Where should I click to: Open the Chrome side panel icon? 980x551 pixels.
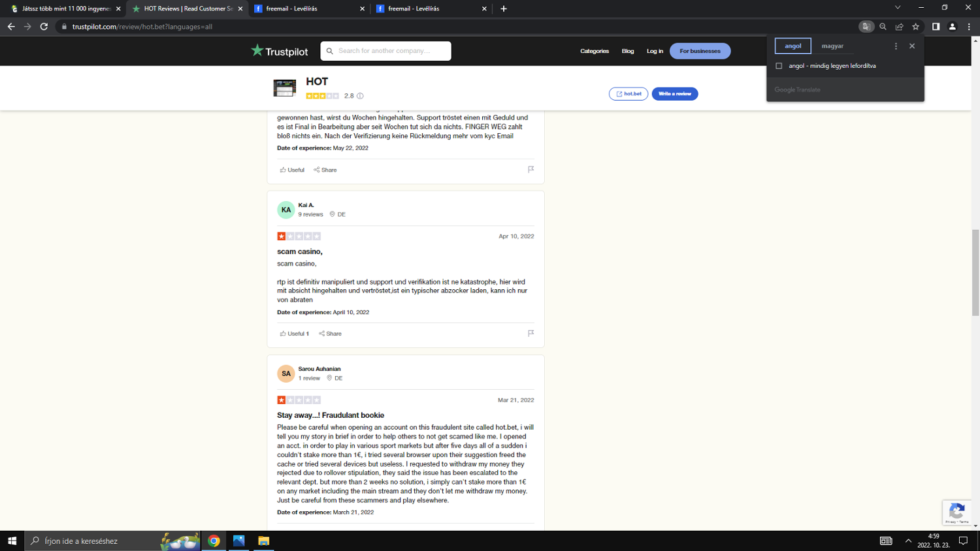point(936,27)
